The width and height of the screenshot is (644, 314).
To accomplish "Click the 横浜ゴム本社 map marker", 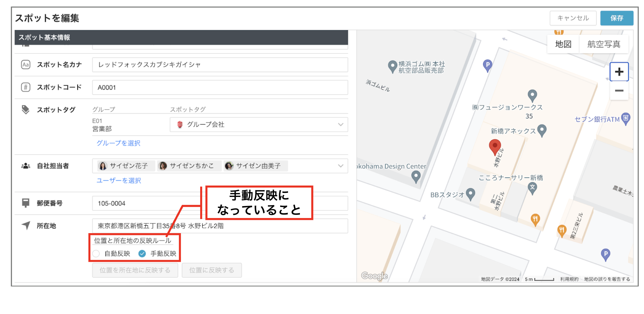I will click(392, 66).
